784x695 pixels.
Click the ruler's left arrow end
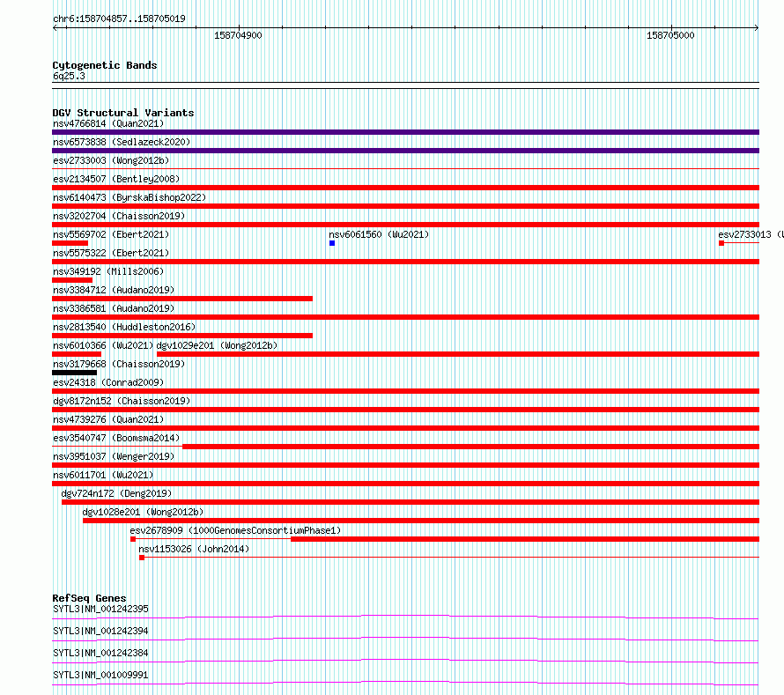[55, 28]
